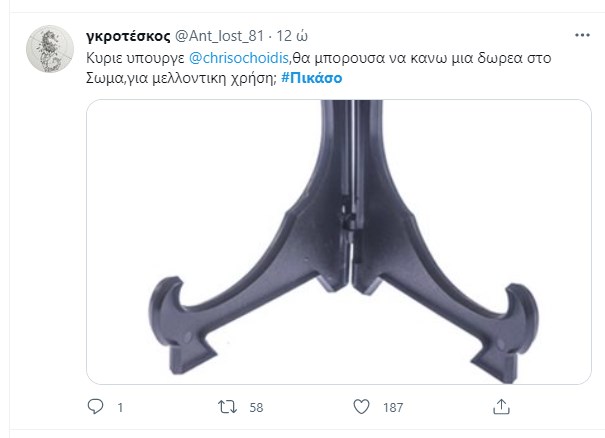This screenshot has width=605, height=438.
Task: Click the retweet count 58
Action: click(256, 408)
